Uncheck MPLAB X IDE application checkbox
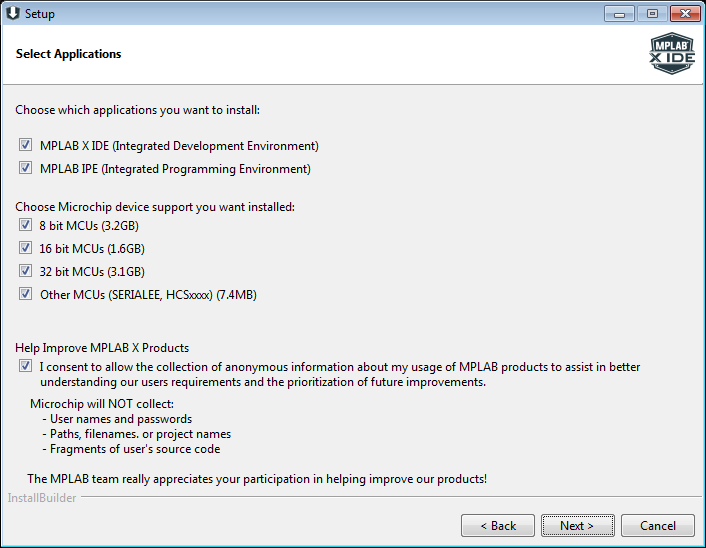Screen dimensions: 706x548 [x=25, y=145]
